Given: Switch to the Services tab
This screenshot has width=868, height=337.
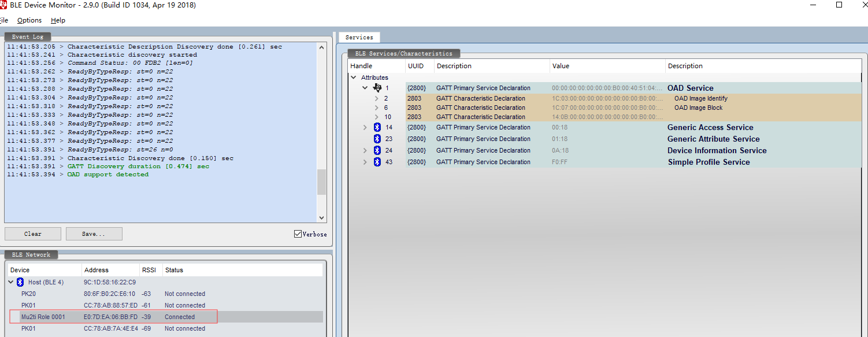Looking at the screenshot, I should pyautogui.click(x=359, y=37).
